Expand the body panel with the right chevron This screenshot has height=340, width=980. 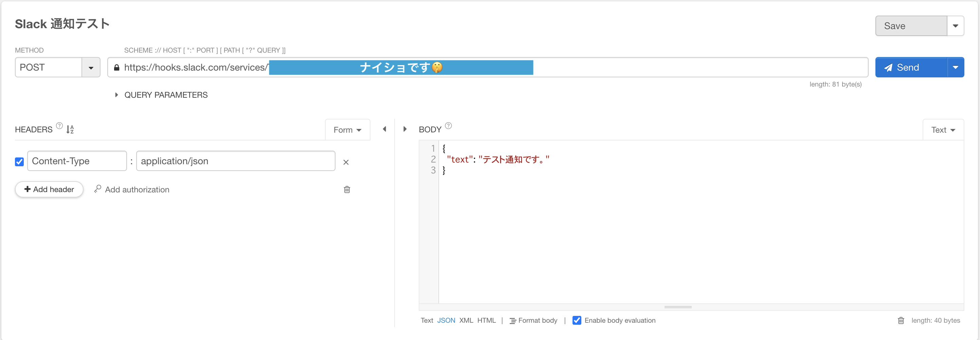[x=404, y=129]
